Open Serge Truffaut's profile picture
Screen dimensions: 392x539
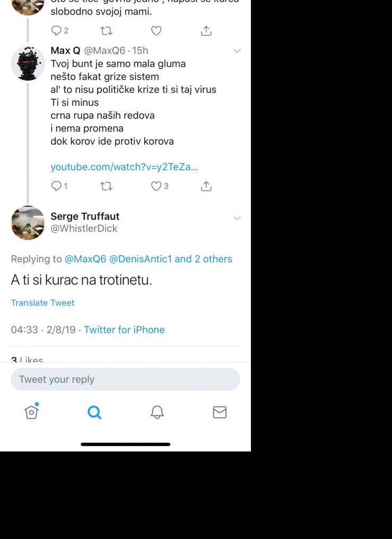pos(28,223)
